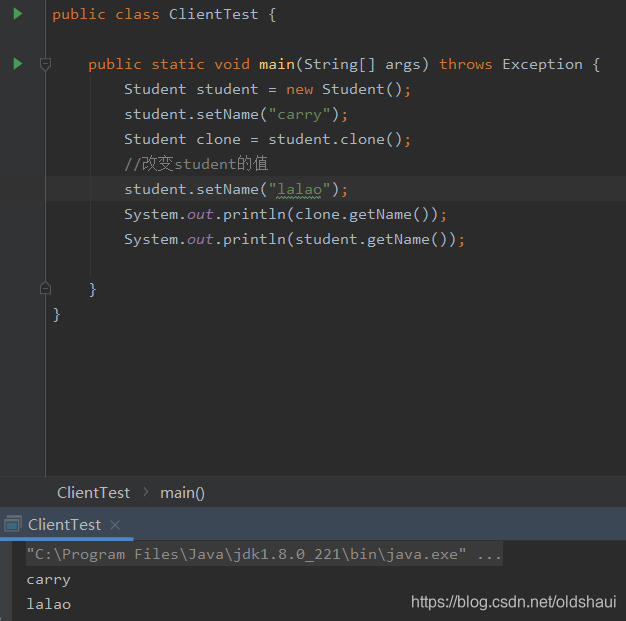Click the Exception type in main signature
The width and height of the screenshot is (626, 621).
(542, 64)
